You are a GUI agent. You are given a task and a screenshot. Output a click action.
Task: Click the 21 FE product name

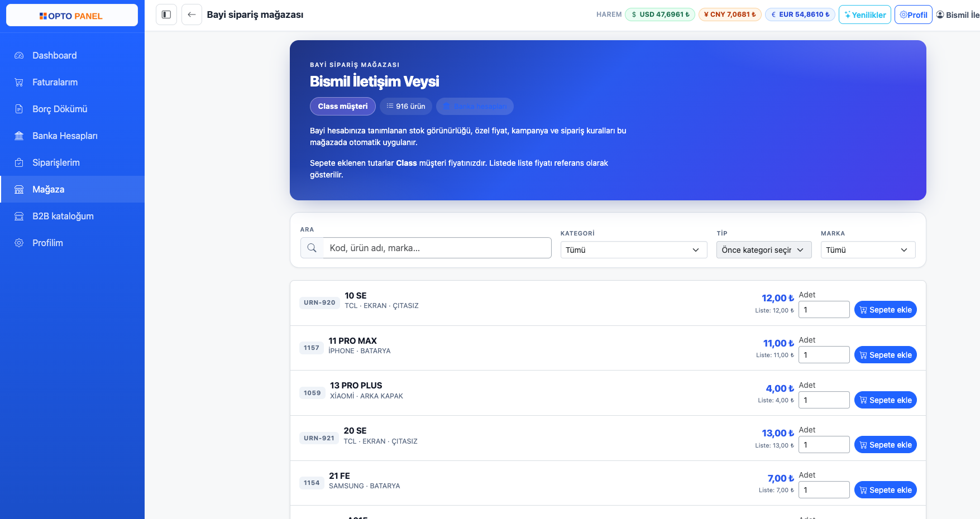pyautogui.click(x=340, y=476)
